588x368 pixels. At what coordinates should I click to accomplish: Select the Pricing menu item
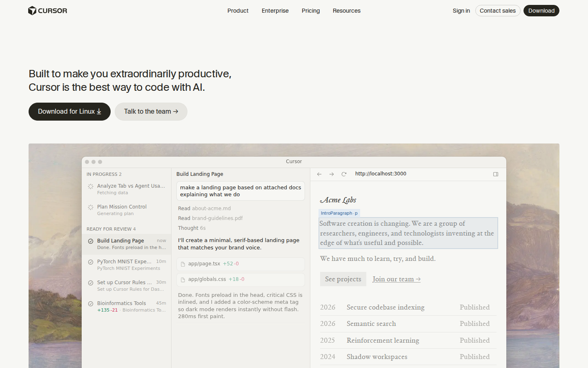click(x=310, y=11)
